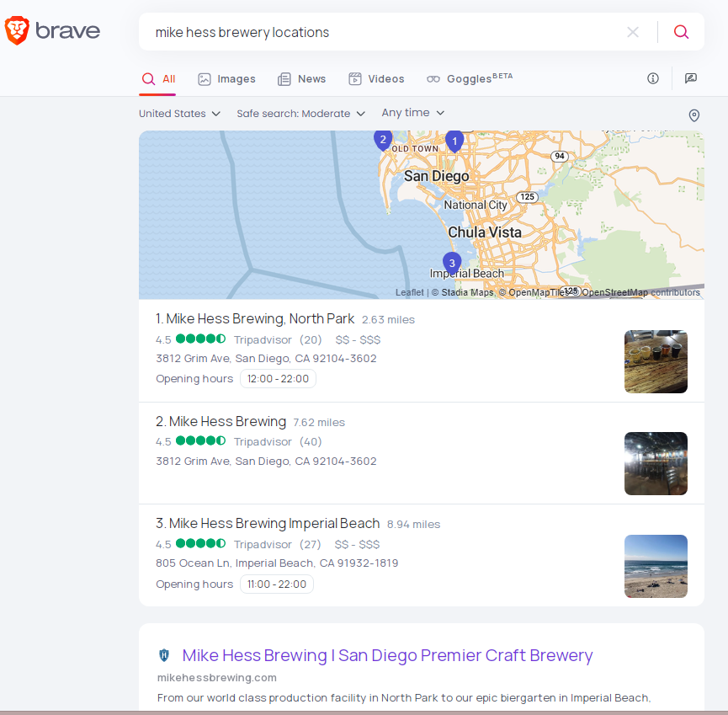Switch to the Images tab
The image size is (728, 715).
coord(226,79)
